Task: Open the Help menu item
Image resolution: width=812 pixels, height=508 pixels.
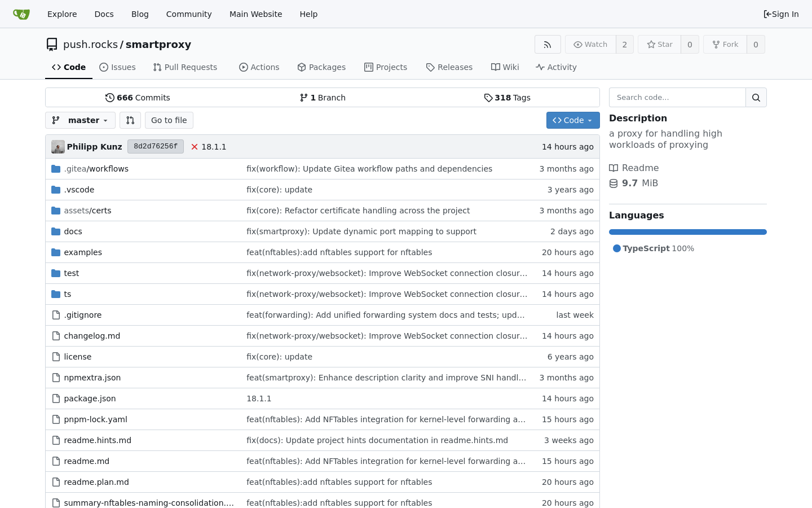Action: click(x=308, y=14)
